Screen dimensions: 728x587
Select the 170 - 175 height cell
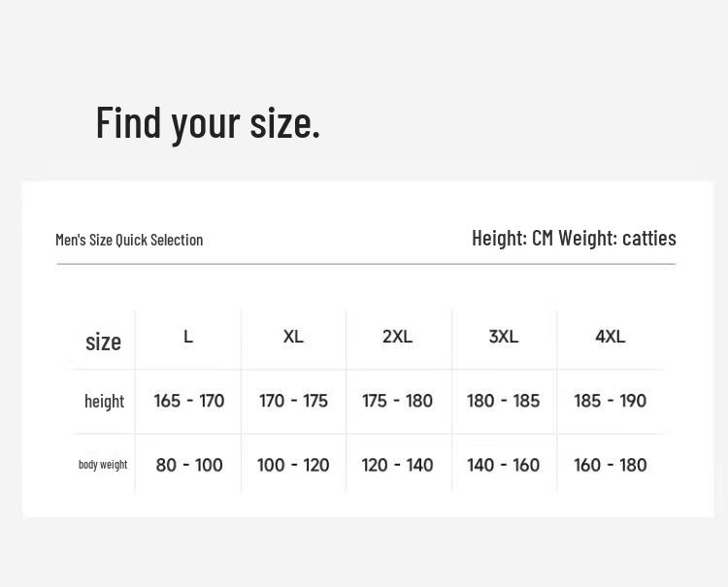click(293, 401)
